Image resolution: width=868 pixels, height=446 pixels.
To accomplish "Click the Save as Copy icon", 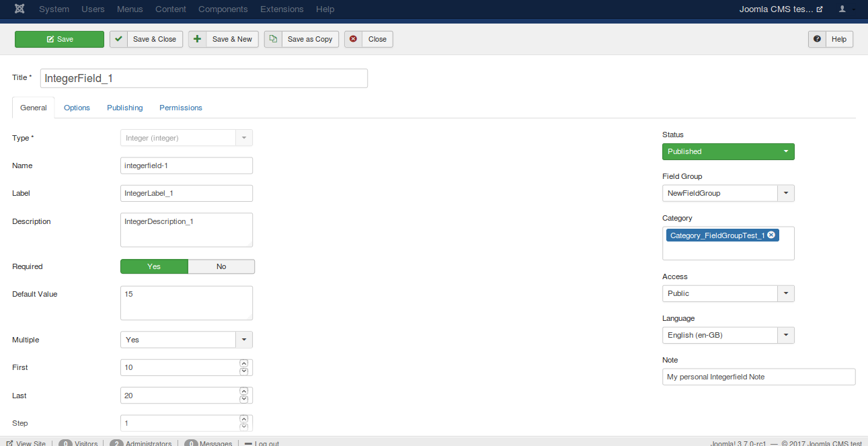I will tap(273, 39).
